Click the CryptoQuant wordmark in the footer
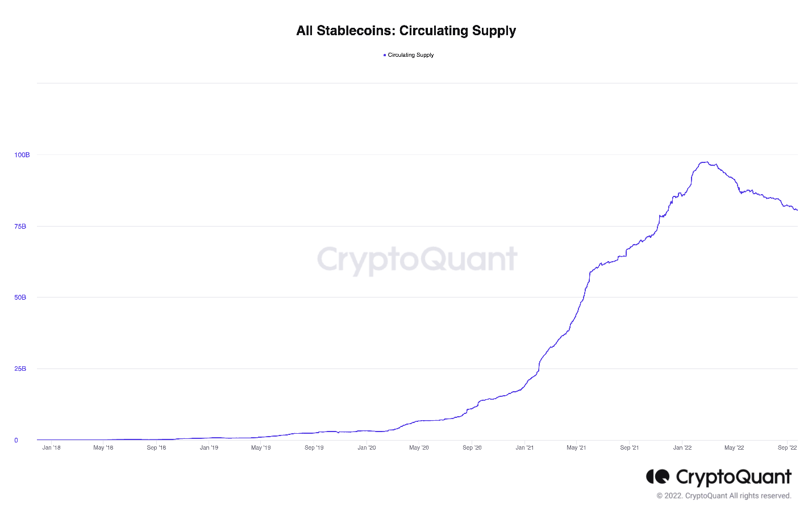Image resolution: width=812 pixels, height=511 pixels. coord(734,477)
